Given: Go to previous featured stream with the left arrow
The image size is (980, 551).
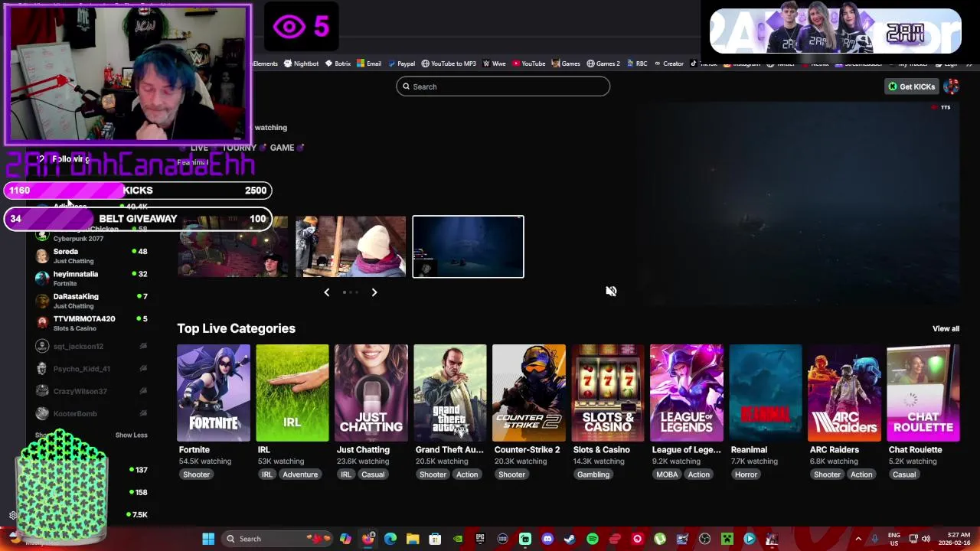Looking at the screenshot, I should 327,292.
